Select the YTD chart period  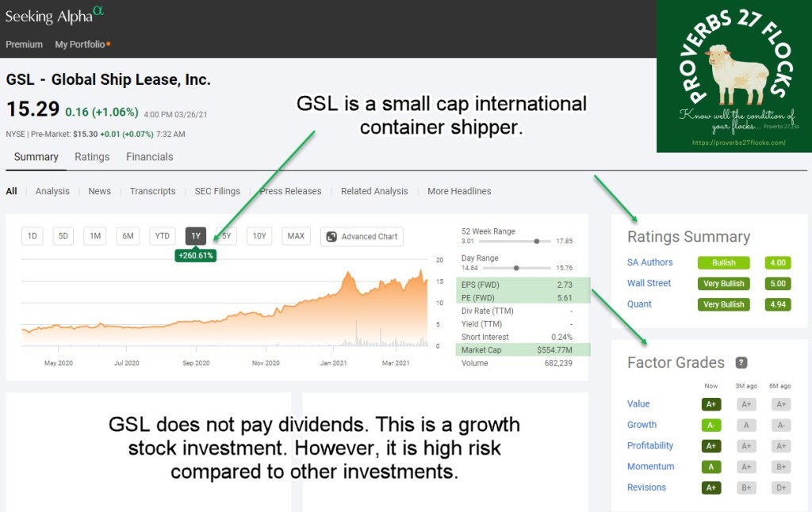point(163,236)
